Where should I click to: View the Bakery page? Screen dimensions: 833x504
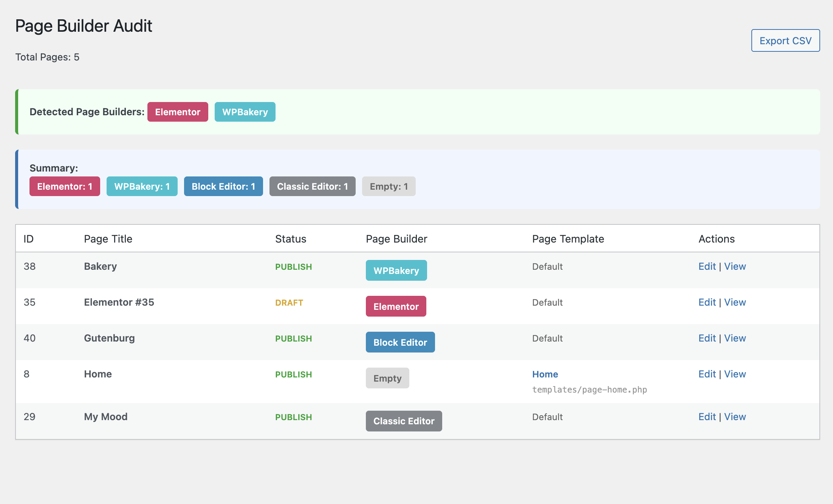(x=735, y=266)
